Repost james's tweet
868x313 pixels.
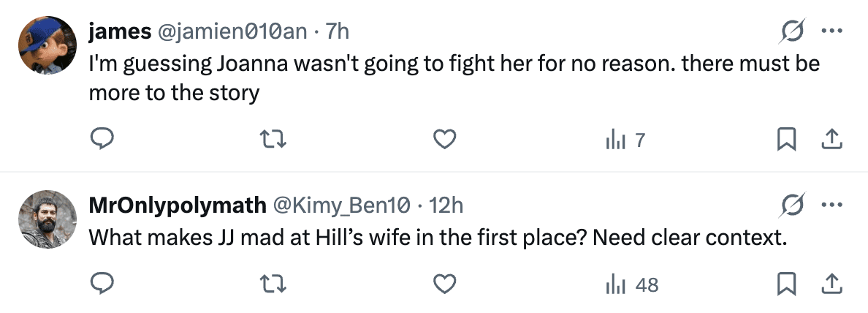(273, 139)
